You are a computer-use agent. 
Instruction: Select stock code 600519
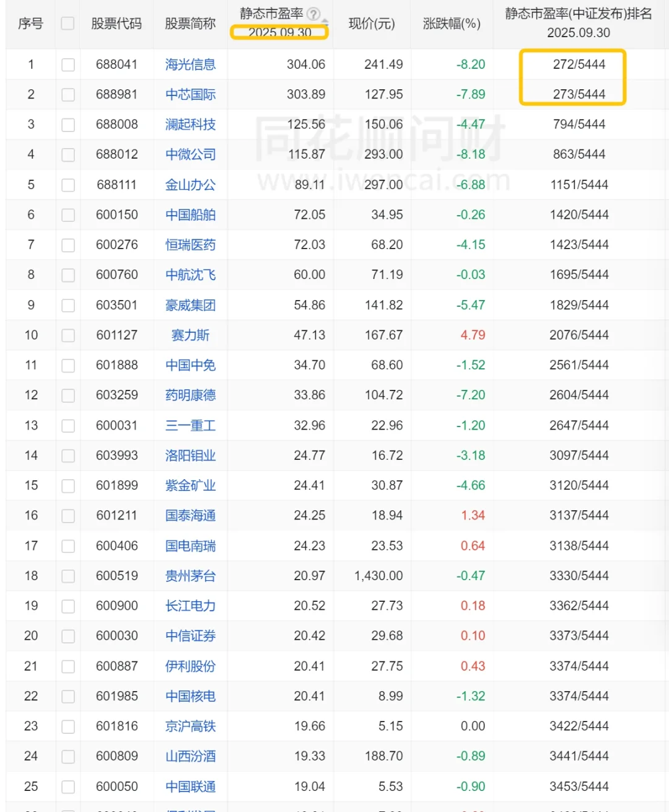117,576
